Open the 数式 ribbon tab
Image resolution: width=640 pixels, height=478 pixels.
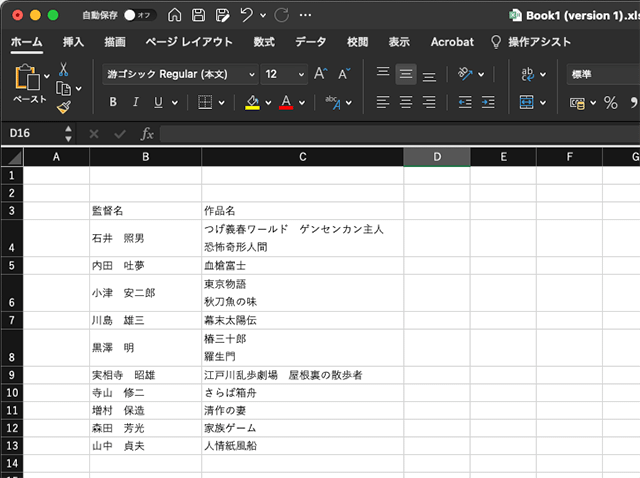pos(264,42)
